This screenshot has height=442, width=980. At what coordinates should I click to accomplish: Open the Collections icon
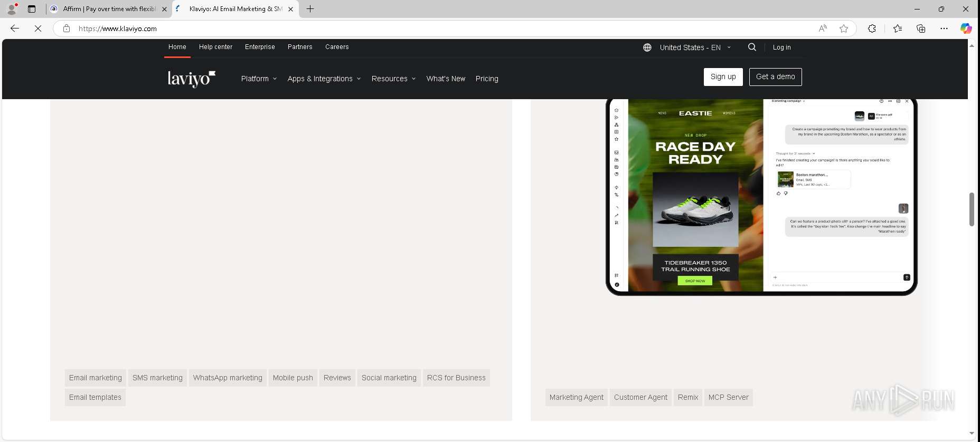point(921,28)
